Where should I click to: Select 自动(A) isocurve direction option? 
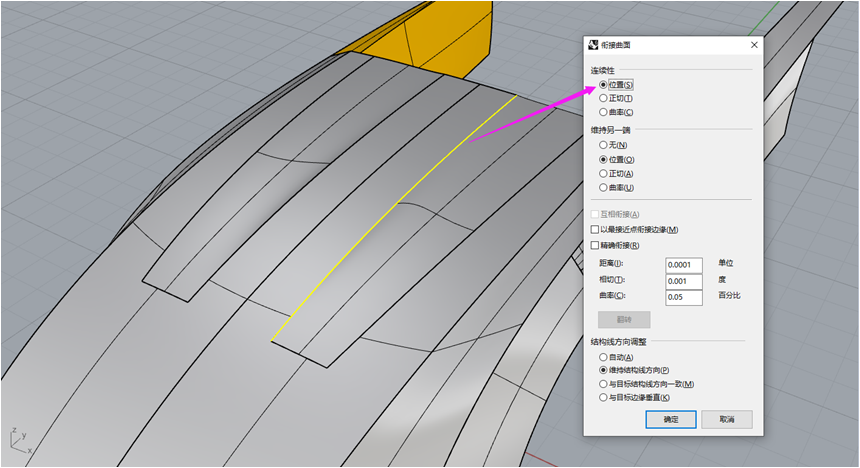coord(603,357)
